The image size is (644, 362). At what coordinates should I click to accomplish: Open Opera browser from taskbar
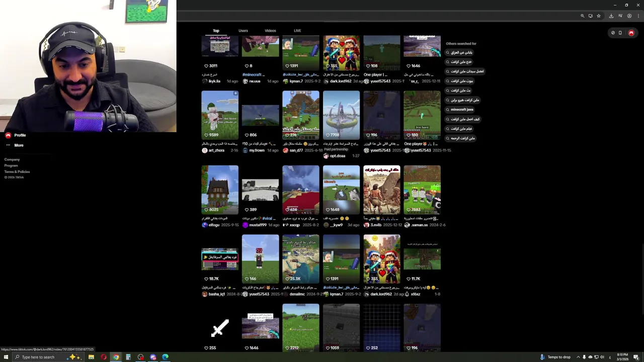click(x=104, y=357)
